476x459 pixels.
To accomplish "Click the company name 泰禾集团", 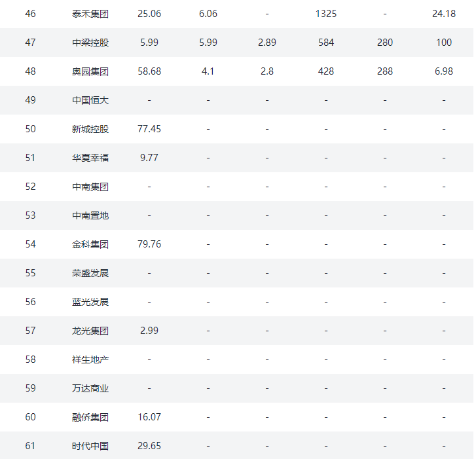I will [90, 14].
